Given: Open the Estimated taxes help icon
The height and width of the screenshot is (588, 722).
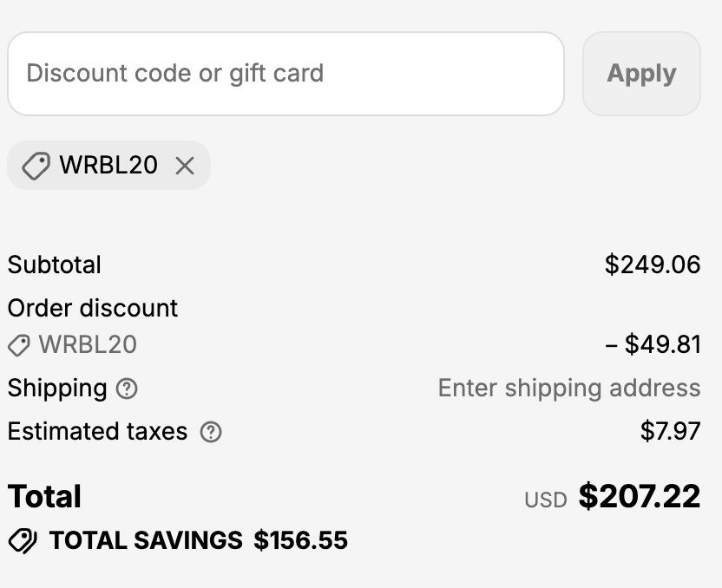Looking at the screenshot, I should click(x=211, y=432).
